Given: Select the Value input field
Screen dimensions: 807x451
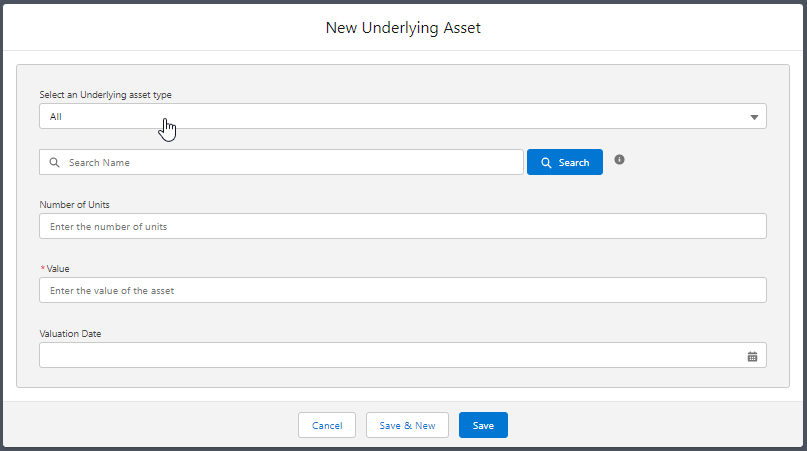Looking at the screenshot, I should (x=402, y=290).
